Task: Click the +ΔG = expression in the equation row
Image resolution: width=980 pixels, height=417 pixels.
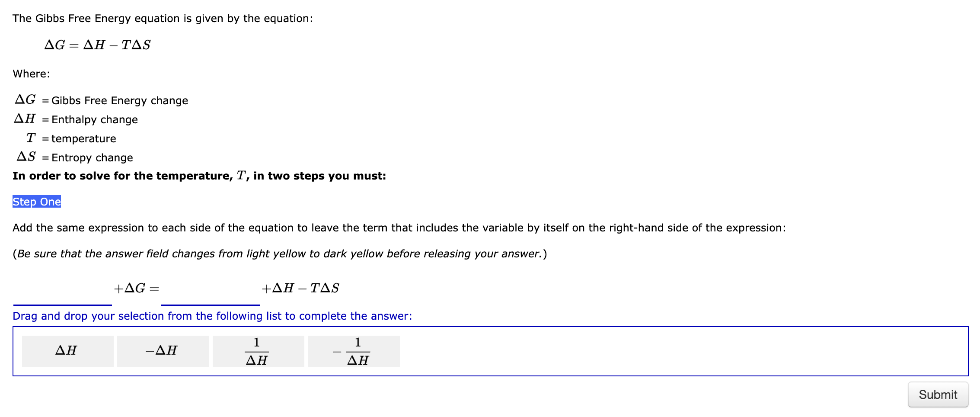Action: click(x=137, y=288)
